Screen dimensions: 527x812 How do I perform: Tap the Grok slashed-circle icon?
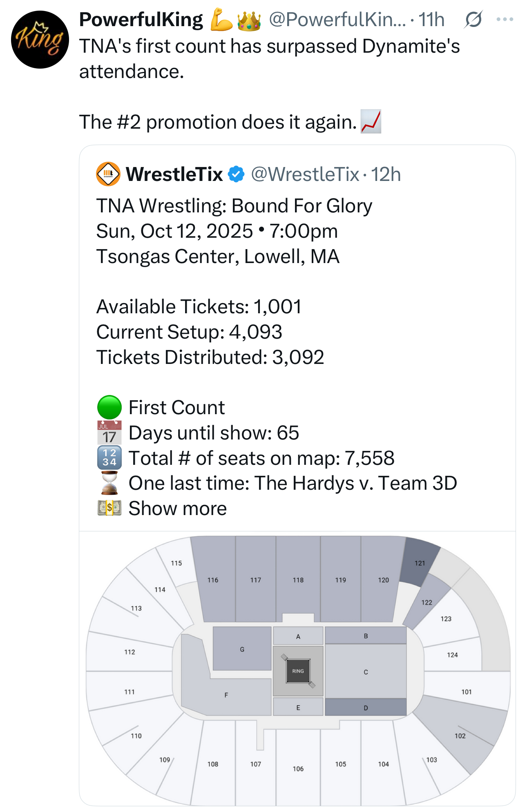pyautogui.click(x=473, y=19)
